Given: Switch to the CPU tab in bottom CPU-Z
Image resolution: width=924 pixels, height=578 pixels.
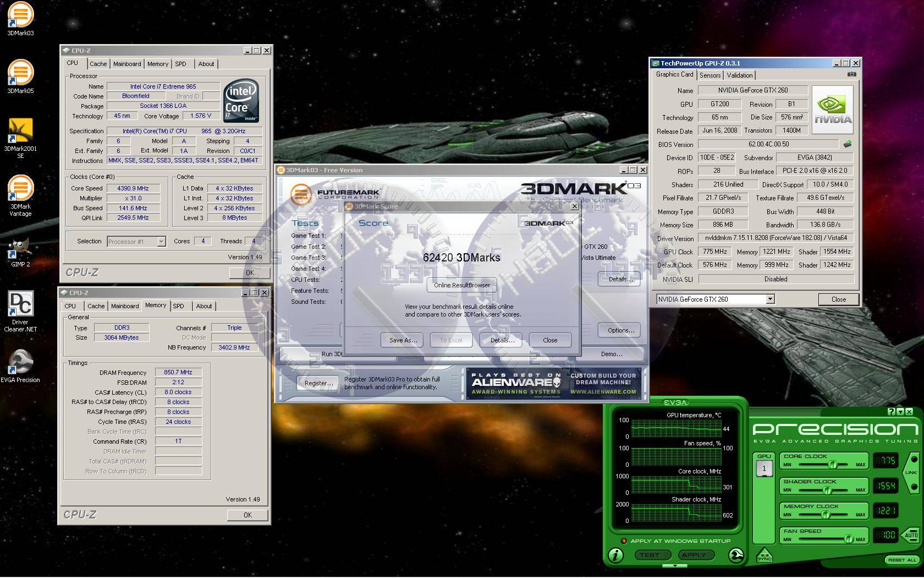Looking at the screenshot, I should coord(70,306).
